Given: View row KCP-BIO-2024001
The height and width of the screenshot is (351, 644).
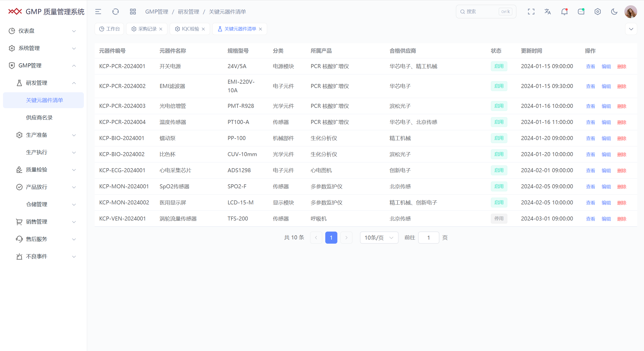Looking at the screenshot, I should 591,138.
